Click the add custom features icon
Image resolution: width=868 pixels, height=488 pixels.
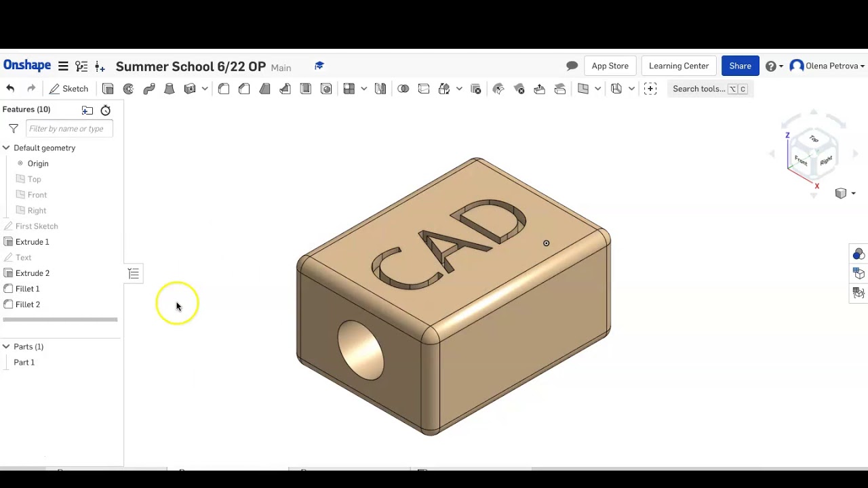tap(650, 89)
